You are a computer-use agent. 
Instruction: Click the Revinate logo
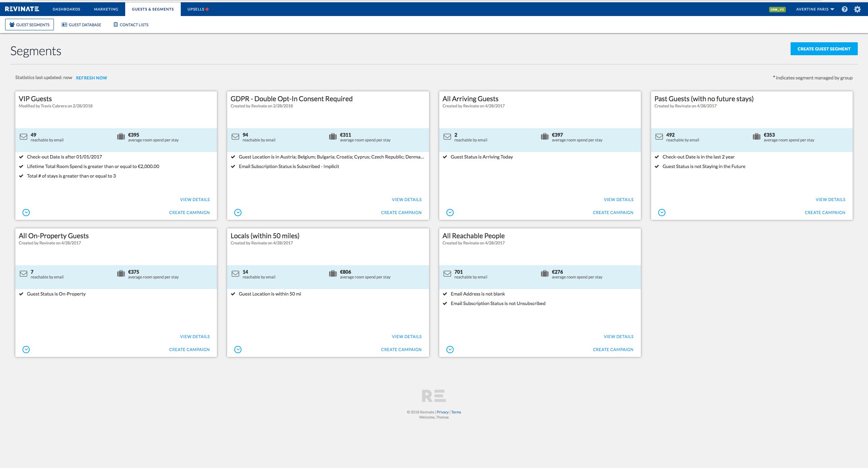coord(22,9)
